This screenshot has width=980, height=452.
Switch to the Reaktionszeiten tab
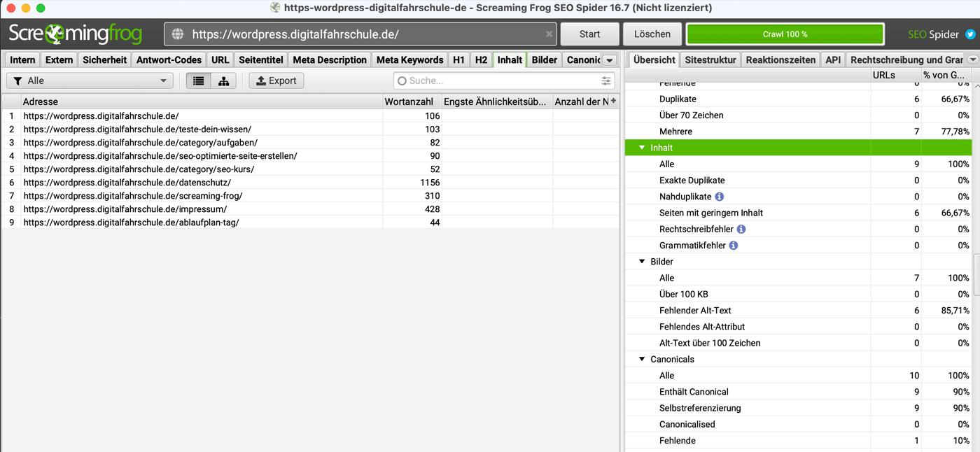click(x=780, y=59)
